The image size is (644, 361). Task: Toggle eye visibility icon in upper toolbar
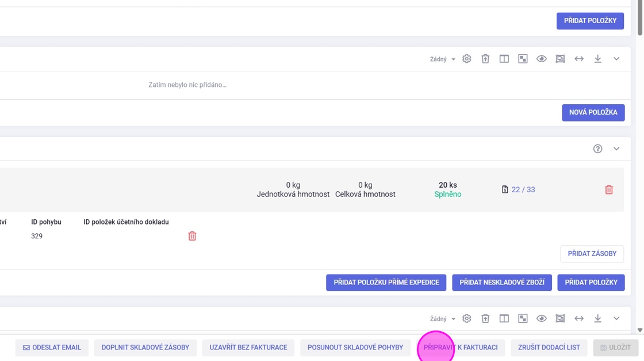[541, 59]
